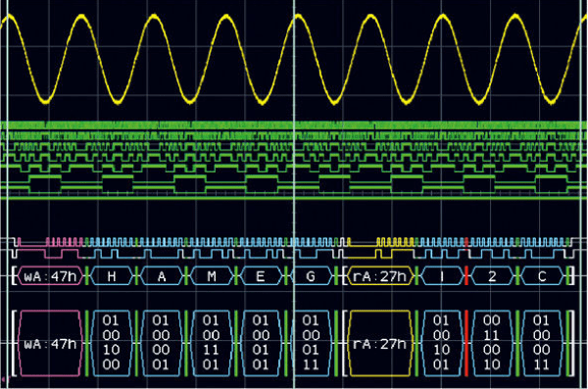Select the wA:47h packet in ASCII decode row
The image size is (588, 389).
pos(50,276)
